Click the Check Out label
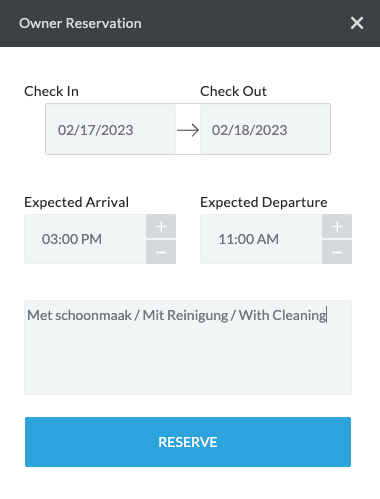Image resolution: width=380 pixels, height=499 pixels. 233,91
